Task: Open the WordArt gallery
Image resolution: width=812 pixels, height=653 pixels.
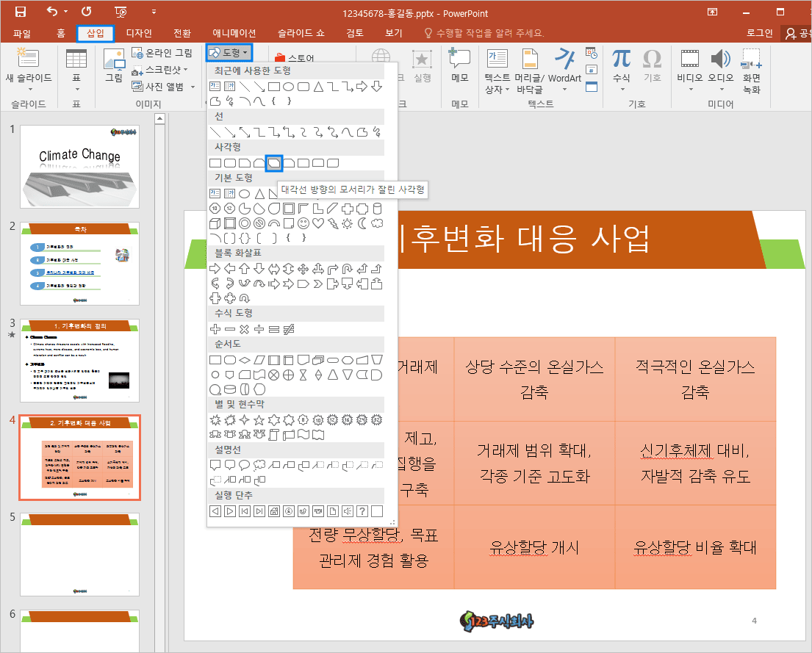Action: coord(564,70)
